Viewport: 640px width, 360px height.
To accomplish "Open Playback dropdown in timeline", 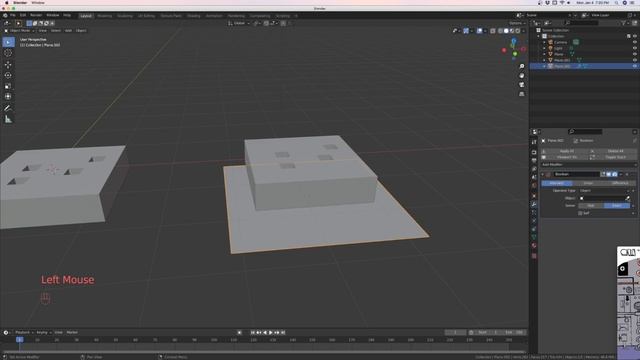I will (24, 333).
